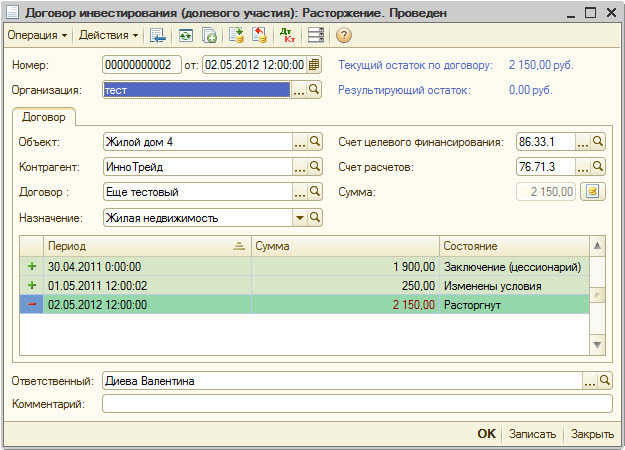Image resolution: width=625 pixels, height=450 pixels.
Task: Click magnifier icon next to Назначение
Action: [315, 218]
